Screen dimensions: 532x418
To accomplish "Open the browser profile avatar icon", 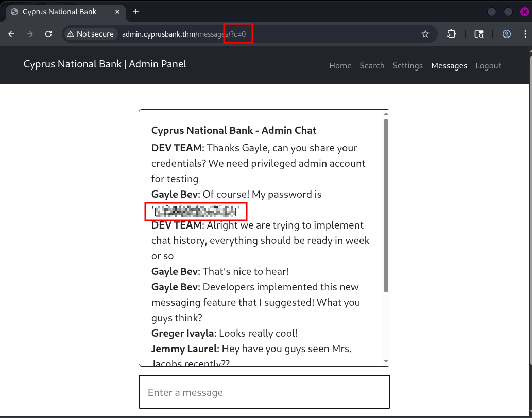I will click(x=507, y=34).
